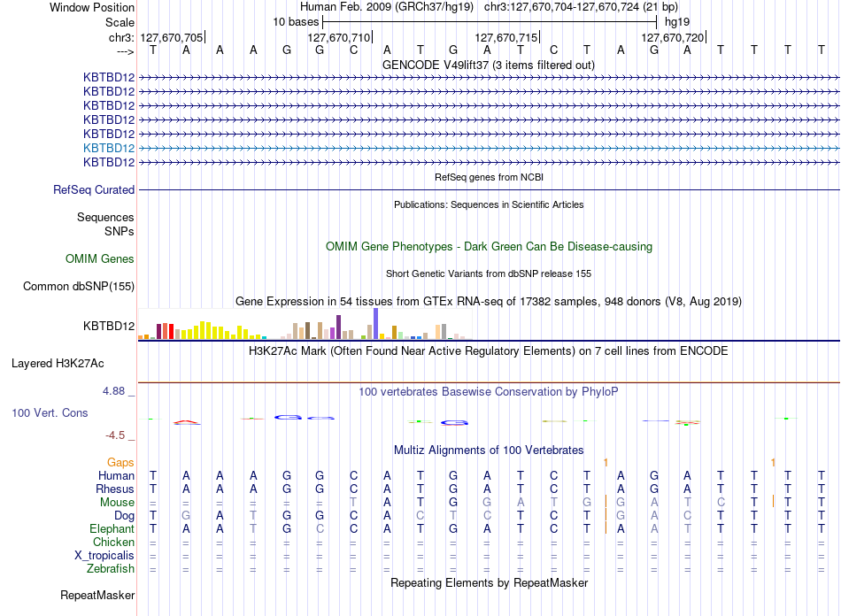
Task: Click the 10 bases scale bar
Action: pos(490,22)
